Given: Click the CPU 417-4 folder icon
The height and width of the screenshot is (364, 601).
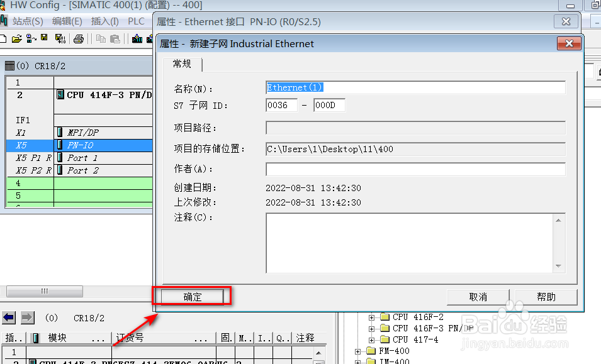Looking at the screenshot, I should pyautogui.click(x=385, y=339).
